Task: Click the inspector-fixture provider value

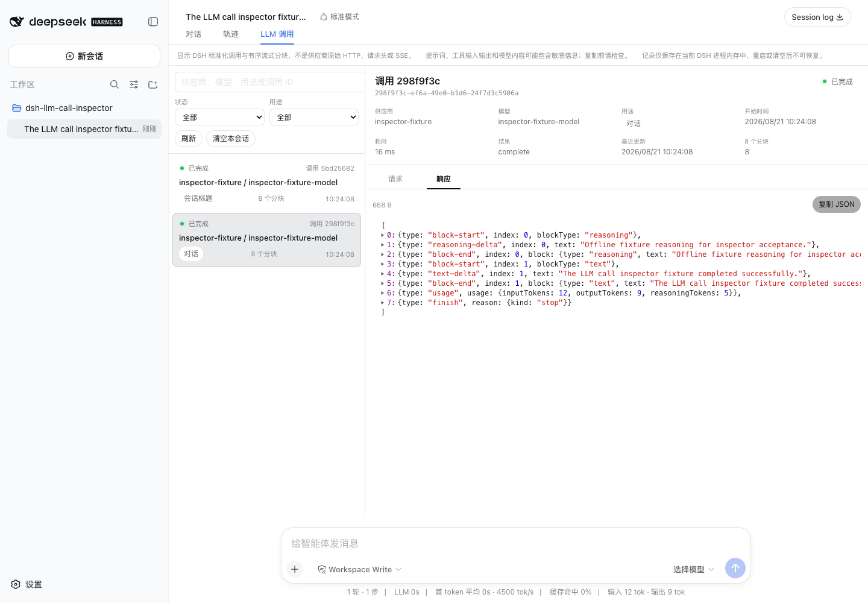Action: (403, 122)
